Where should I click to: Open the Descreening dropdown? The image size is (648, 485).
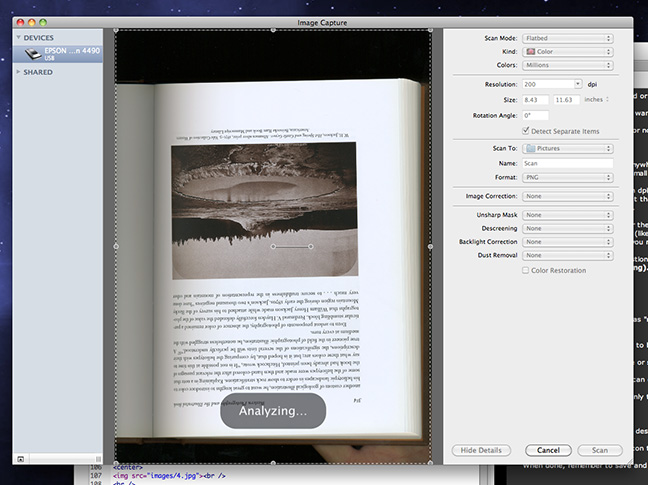click(x=567, y=228)
